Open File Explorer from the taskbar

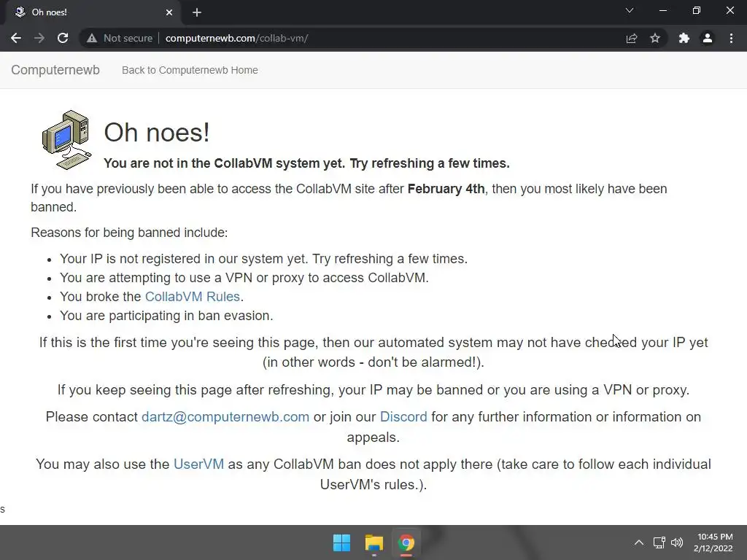click(374, 542)
